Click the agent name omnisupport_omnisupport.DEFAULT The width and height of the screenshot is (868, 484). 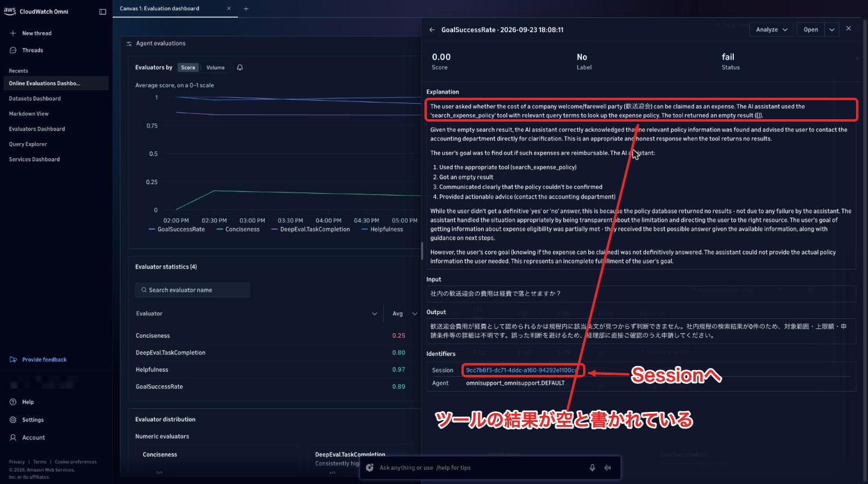point(515,383)
